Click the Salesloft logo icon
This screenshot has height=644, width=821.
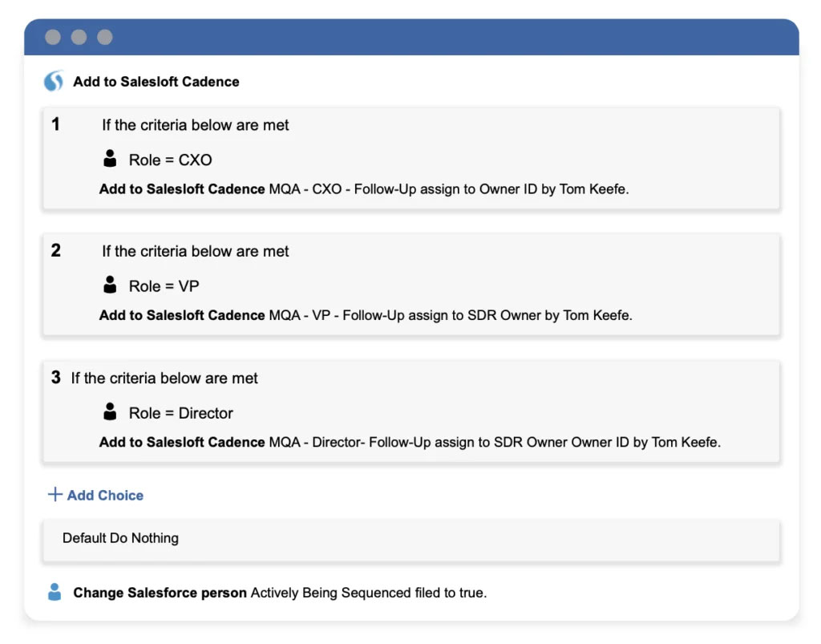click(x=54, y=81)
